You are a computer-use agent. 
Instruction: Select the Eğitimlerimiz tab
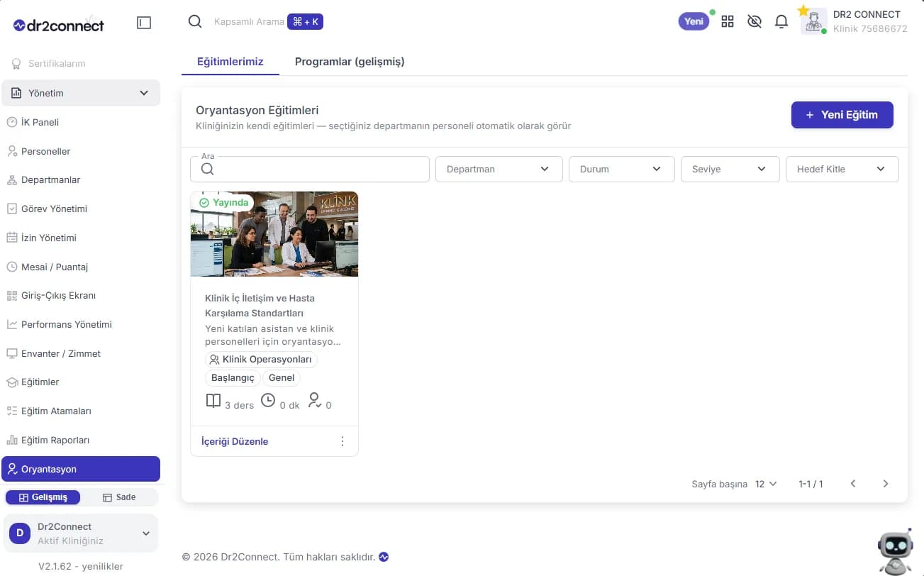click(x=230, y=62)
